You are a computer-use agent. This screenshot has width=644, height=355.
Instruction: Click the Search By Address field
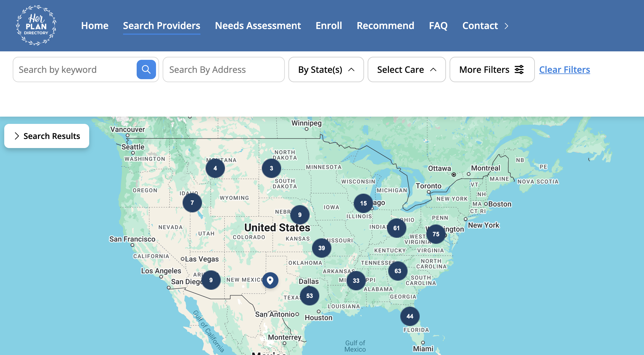tap(223, 69)
